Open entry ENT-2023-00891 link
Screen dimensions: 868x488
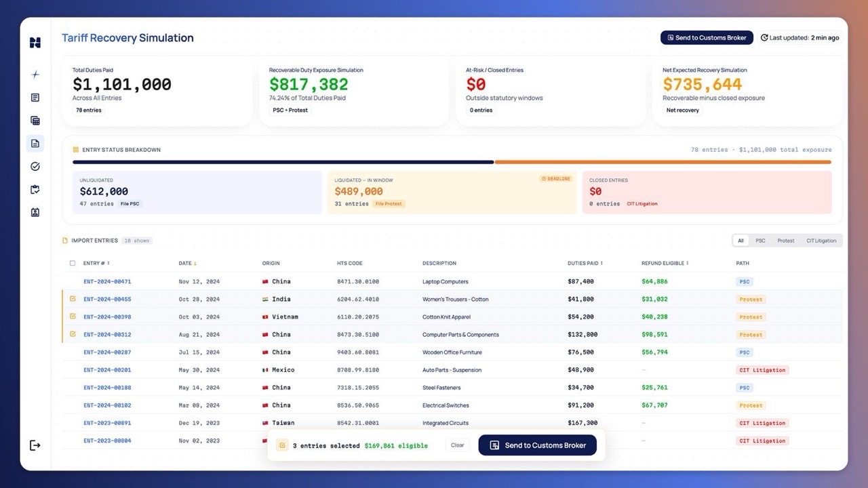pos(107,423)
